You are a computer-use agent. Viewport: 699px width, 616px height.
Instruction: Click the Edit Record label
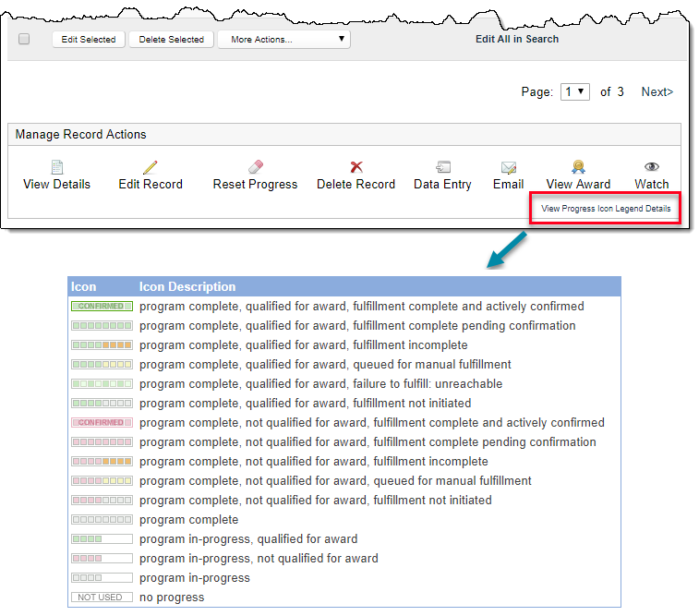[151, 184]
